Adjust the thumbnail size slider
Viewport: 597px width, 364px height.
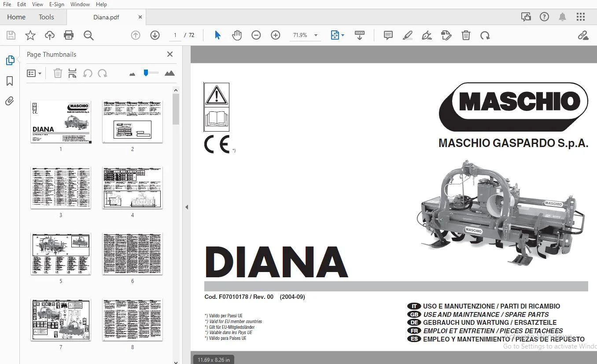[x=151, y=73]
